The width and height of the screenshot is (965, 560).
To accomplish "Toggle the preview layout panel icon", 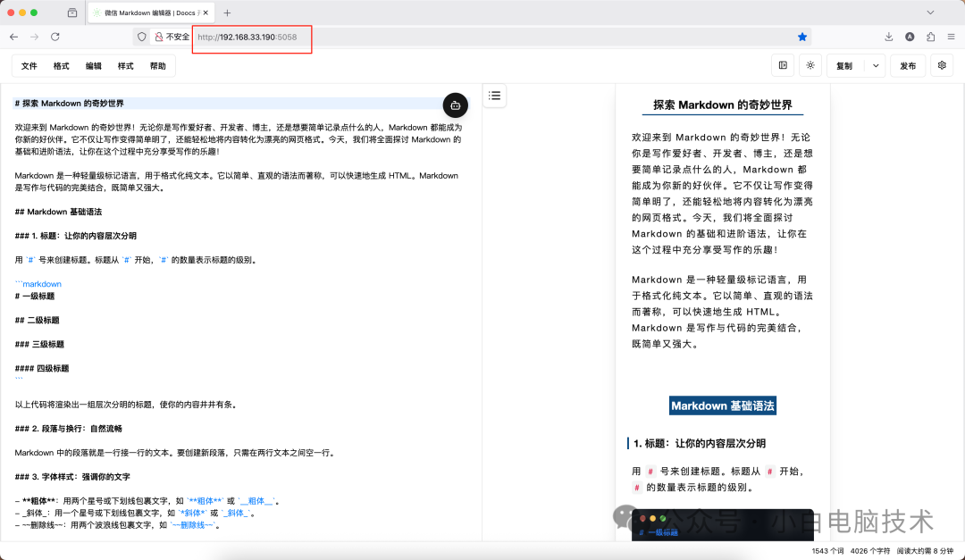I will coord(783,65).
